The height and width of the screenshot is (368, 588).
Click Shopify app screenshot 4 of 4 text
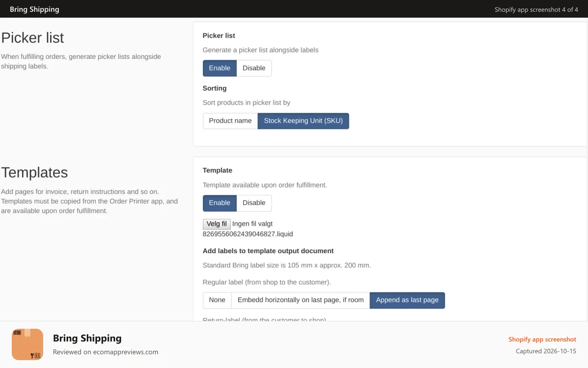point(537,9)
